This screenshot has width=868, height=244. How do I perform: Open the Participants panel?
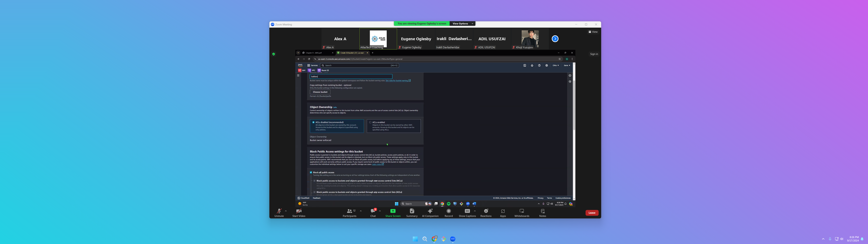pos(349,211)
